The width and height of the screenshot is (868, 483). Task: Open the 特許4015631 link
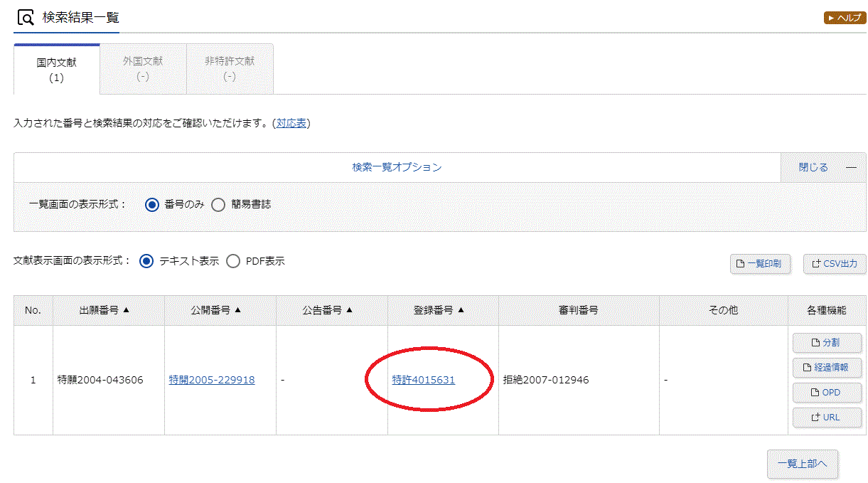[x=424, y=381]
